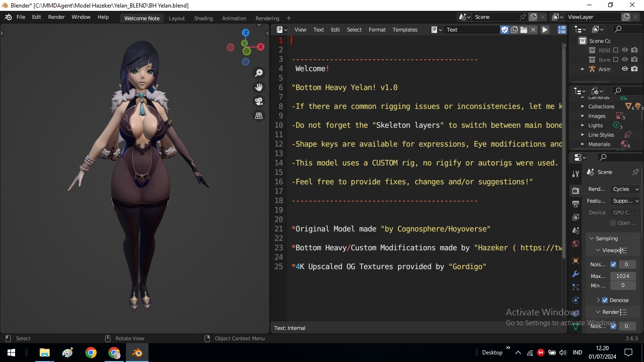Open the File menu
Viewport: 644px width, 362px height.
(x=21, y=17)
